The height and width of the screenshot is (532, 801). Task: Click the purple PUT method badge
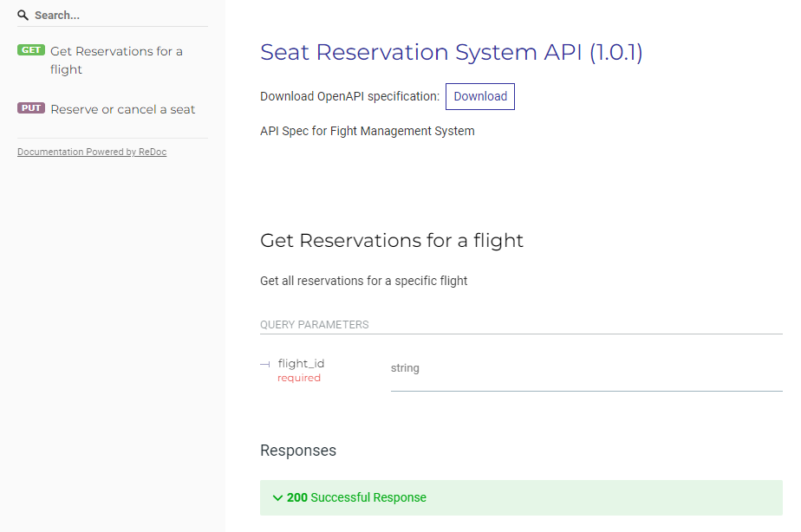point(31,108)
